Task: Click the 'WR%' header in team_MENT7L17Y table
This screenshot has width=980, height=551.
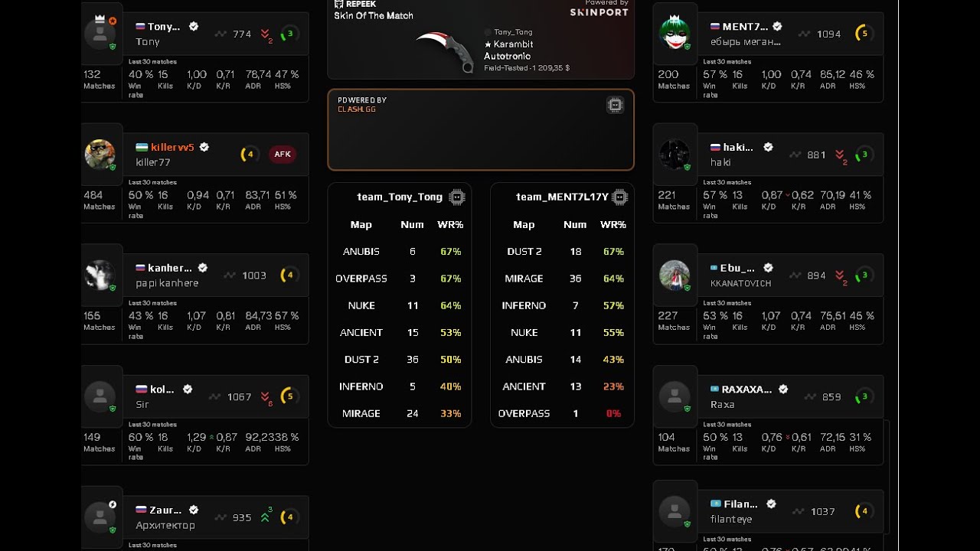Action: coord(613,224)
